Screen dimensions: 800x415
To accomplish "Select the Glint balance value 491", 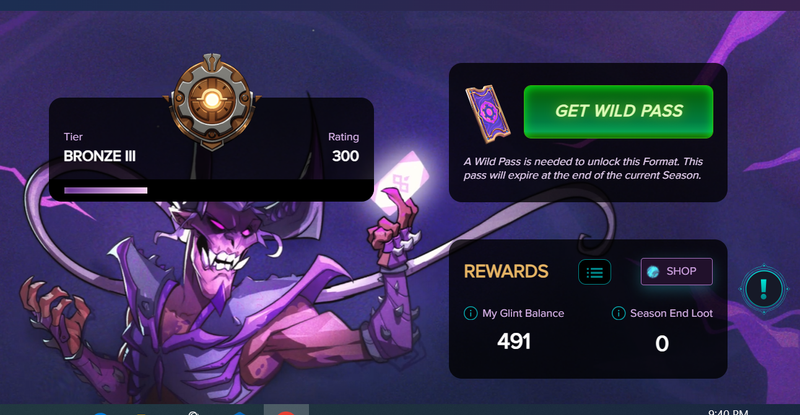I will point(514,341).
